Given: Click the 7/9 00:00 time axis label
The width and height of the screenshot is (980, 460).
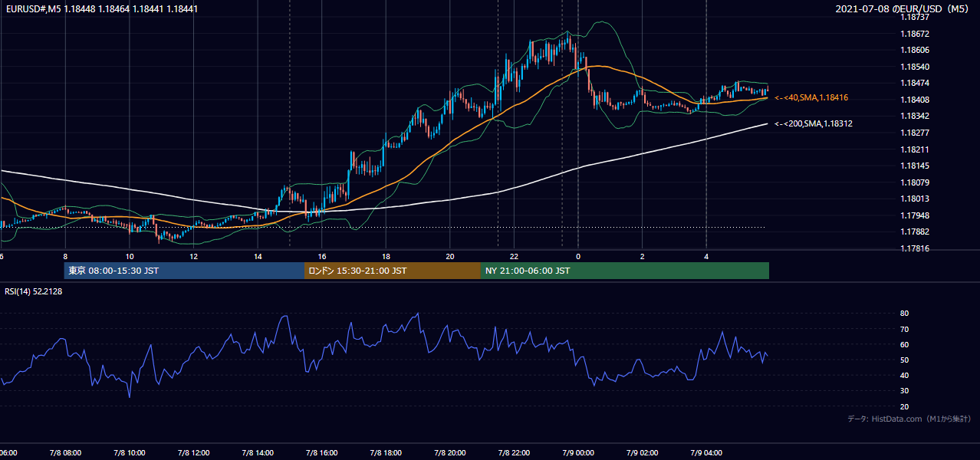Looking at the screenshot, I should click(578, 452).
